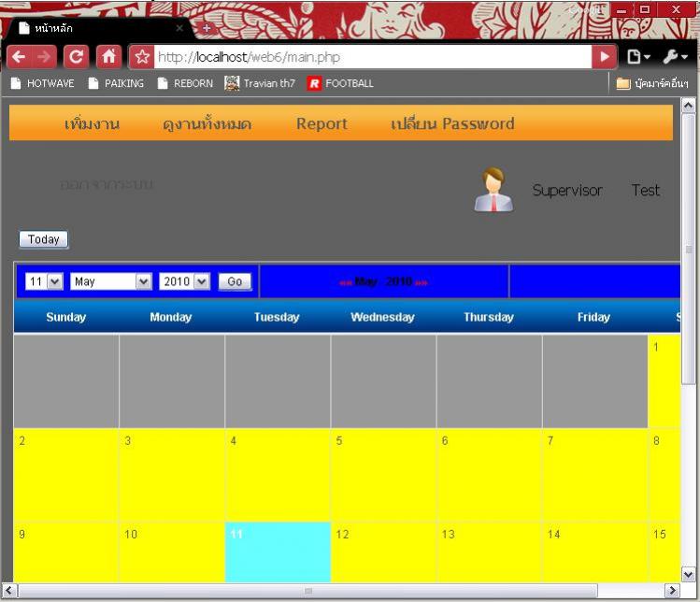The width and height of the screenshot is (700, 602).
Task: Select calendar day 14
Action: [x=595, y=552]
